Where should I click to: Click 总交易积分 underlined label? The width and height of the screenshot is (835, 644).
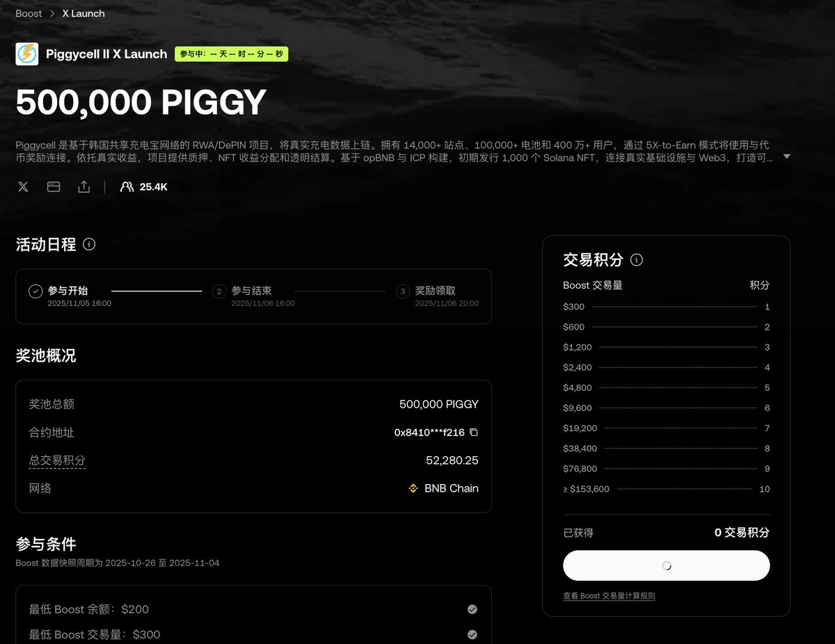point(57,460)
